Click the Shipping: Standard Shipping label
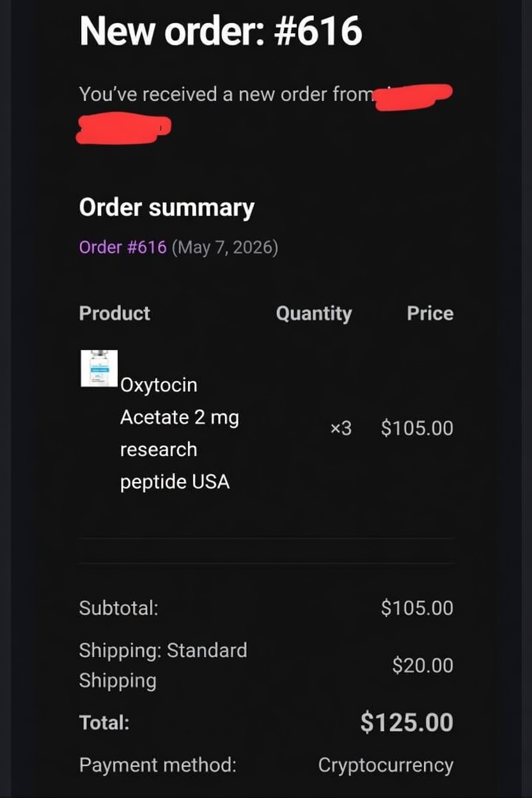Viewport: 532px width, 798px height. 163,665
